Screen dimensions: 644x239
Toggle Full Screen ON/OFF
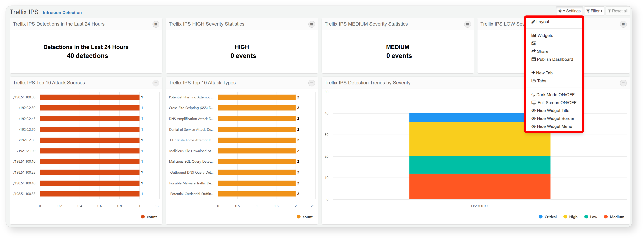tap(554, 103)
